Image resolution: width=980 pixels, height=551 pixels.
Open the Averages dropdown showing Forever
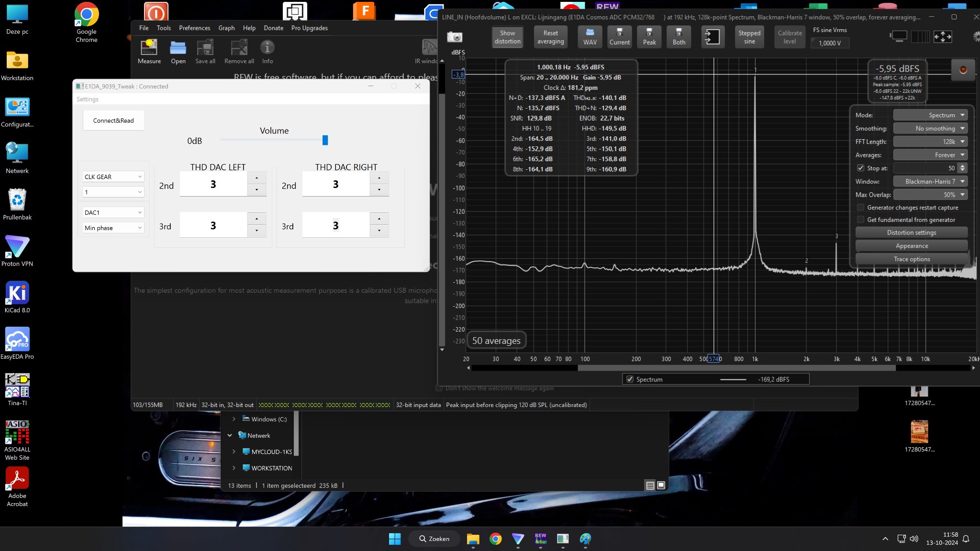pyautogui.click(x=930, y=155)
